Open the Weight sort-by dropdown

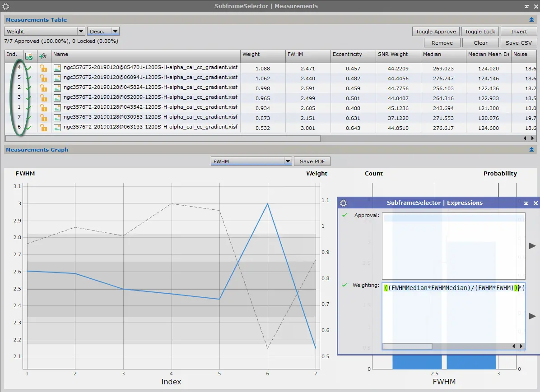pos(44,31)
